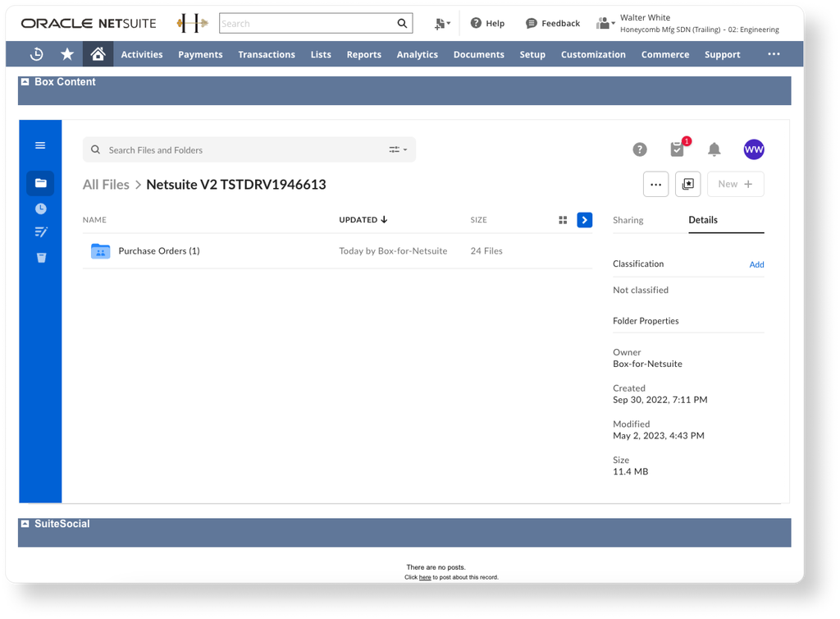The height and width of the screenshot is (619, 840).
Task: Focus the NetSuite global Search field
Action: coord(308,24)
